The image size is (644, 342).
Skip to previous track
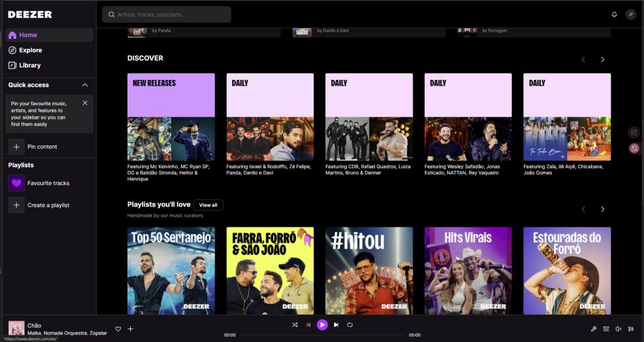point(309,325)
